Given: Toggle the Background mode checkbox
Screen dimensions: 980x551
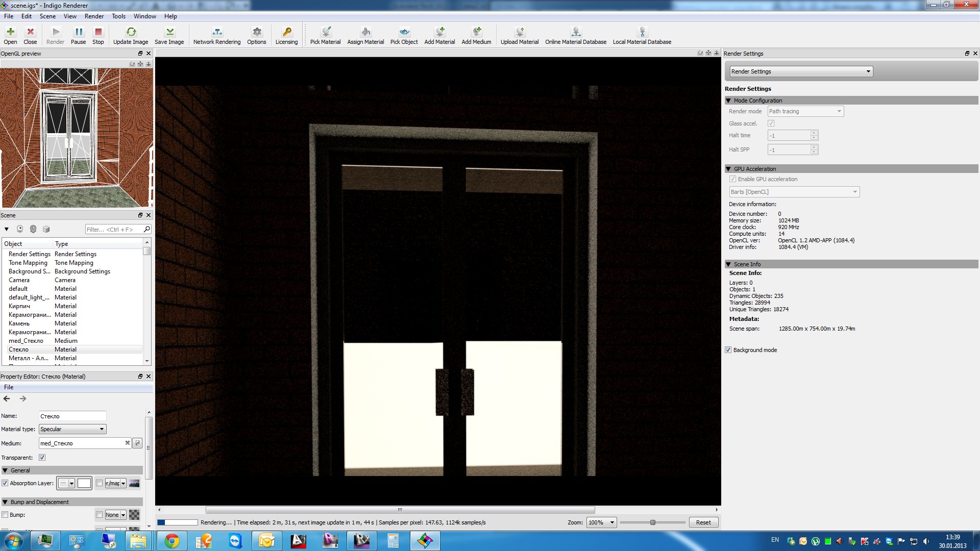Looking at the screenshot, I should pyautogui.click(x=728, y=350).
